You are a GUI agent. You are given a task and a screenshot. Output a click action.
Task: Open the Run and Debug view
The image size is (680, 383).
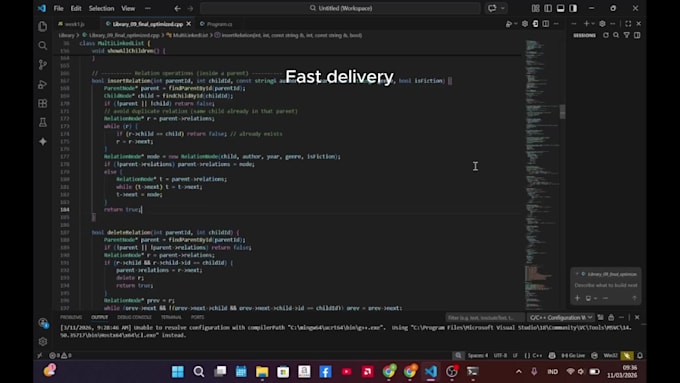[x=42, y=84]
